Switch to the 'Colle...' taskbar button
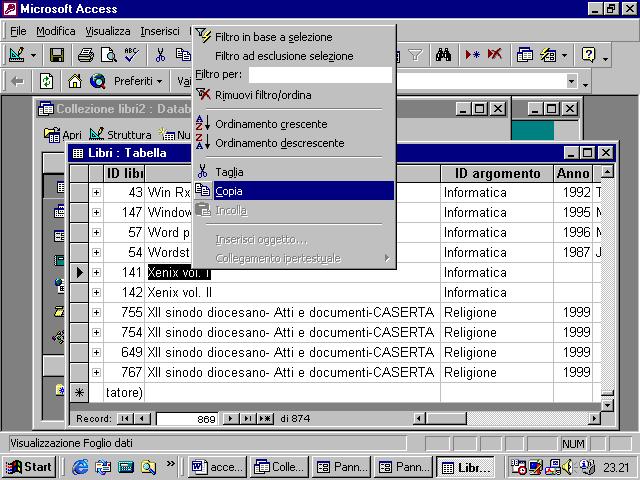Viewport: 640px width, 480px height. [x=280, y=467]
